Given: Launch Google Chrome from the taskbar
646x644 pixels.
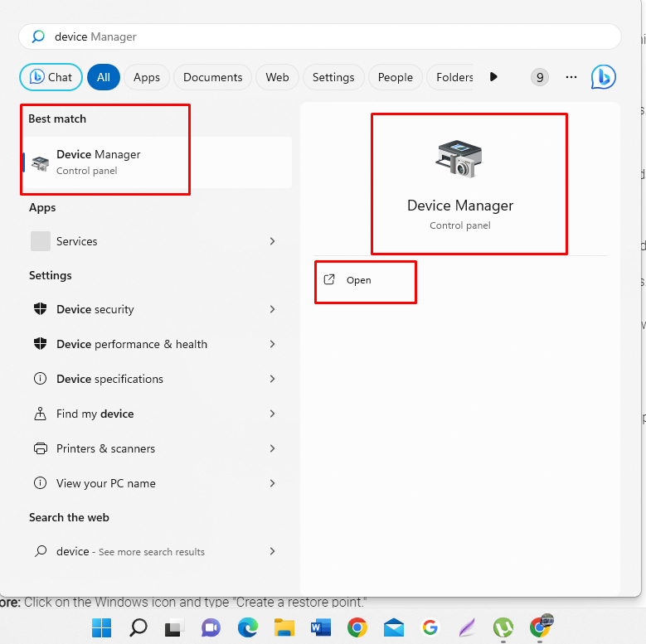Looking at the screenshot, I should [x=357, y=627].
